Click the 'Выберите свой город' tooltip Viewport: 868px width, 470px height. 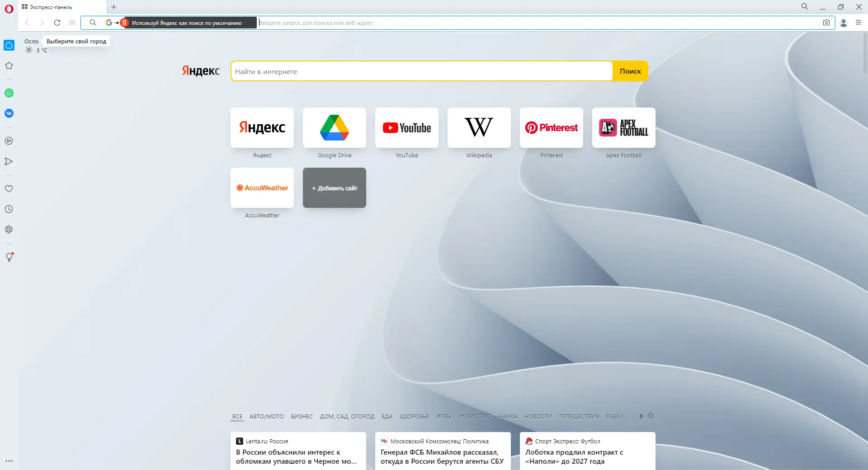[76, 41]
